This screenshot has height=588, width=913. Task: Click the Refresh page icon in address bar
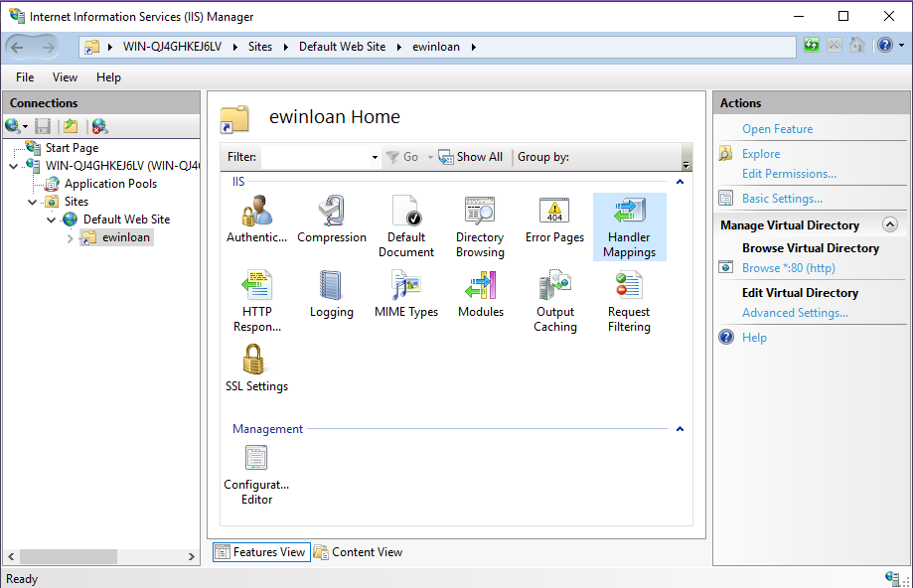[812, 46]
